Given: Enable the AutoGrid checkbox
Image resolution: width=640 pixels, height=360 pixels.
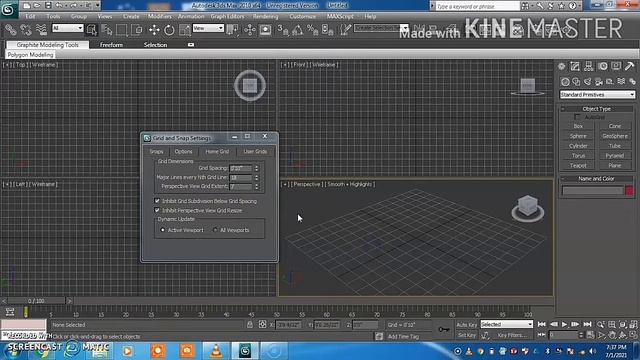Looking at the screenshot, I should (577, 117).
